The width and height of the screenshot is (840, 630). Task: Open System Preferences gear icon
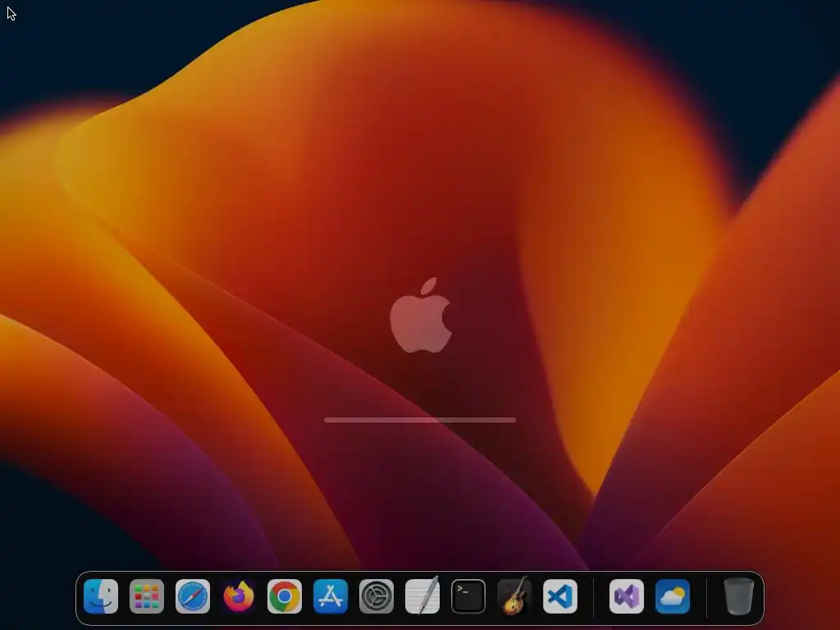(x=377, y=596)
